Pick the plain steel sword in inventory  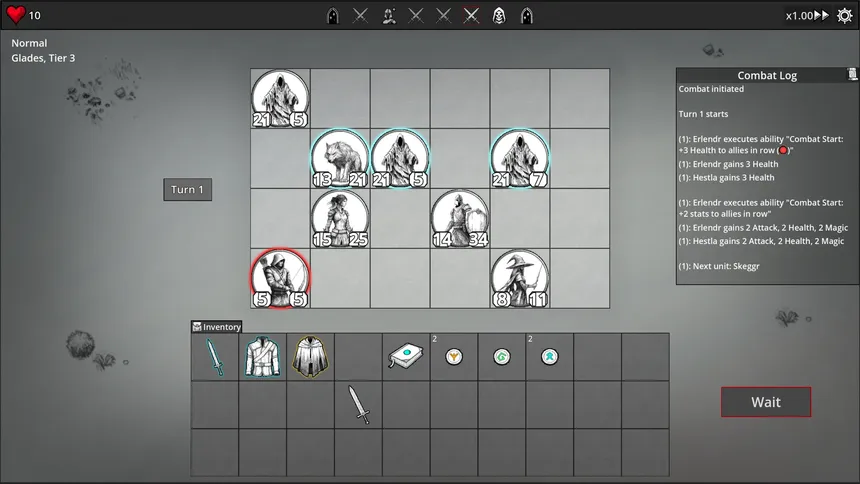pos(359,405)
